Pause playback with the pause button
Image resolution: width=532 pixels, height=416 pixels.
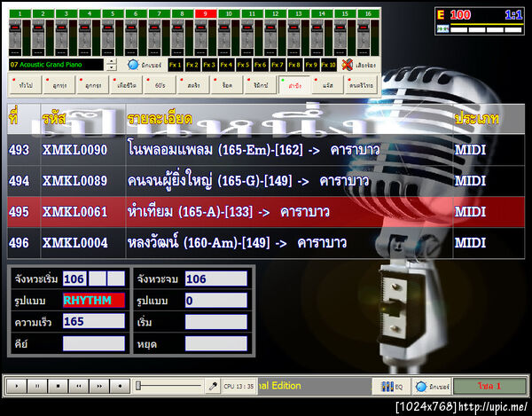click(x=37, y=386)
